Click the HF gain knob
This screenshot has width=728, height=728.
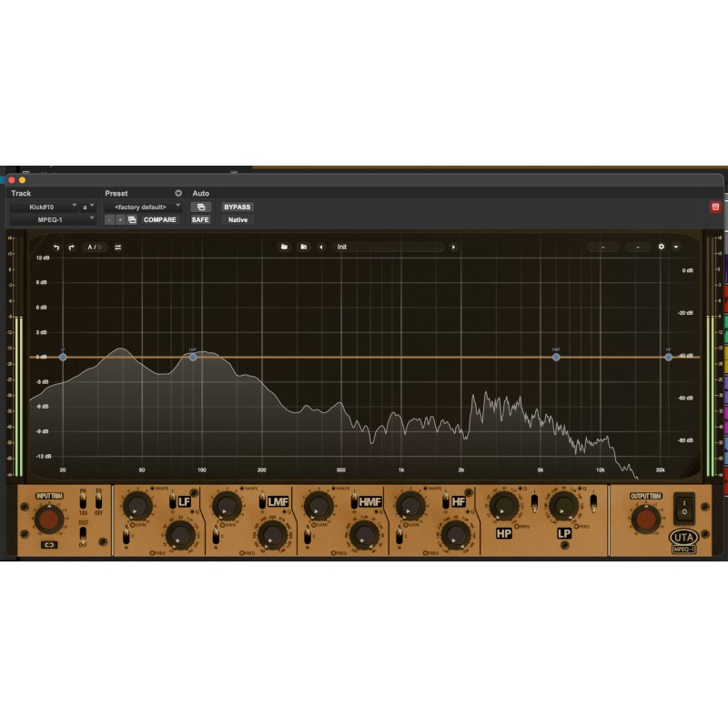click(x=410, y=507)
